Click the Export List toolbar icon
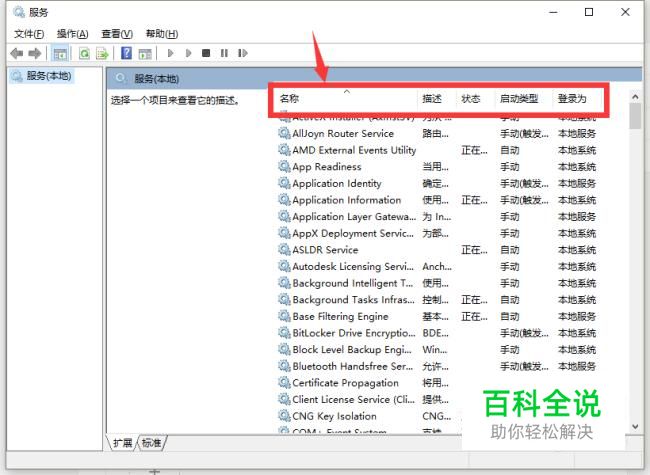650x475 pixels. 102,53
